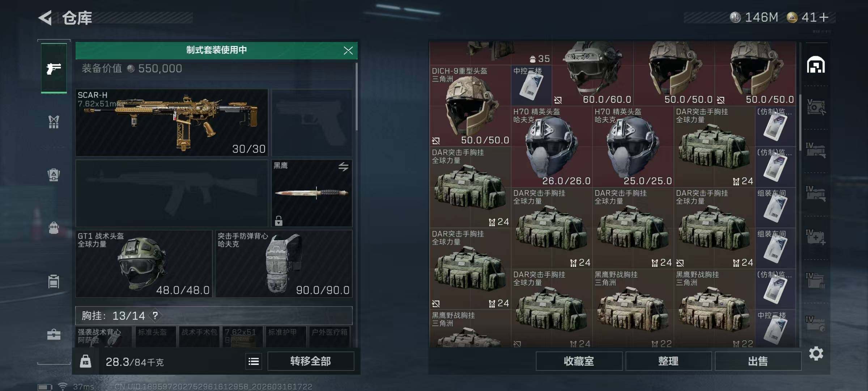Open the backpack category in left sidebar

[54, 228]
